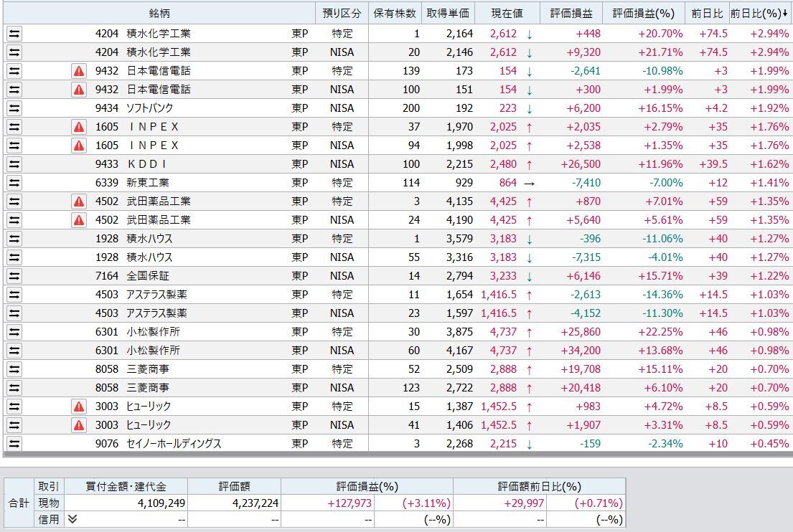Click warning icon on 9432 日本電信電話 特定 row
Image resolution: width=793 pixels, height=532 pixels.
click(x=79, y=71)
